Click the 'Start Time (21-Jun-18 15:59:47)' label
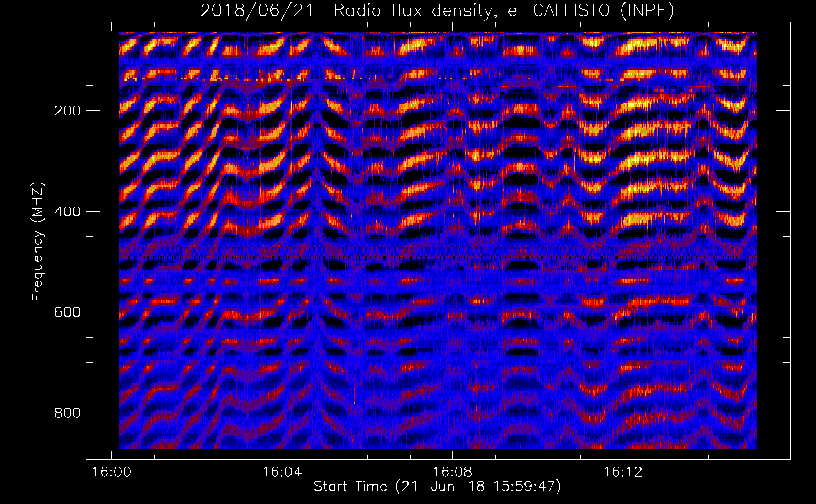Viewport: 816px width, 504px height. pos(437,487)
